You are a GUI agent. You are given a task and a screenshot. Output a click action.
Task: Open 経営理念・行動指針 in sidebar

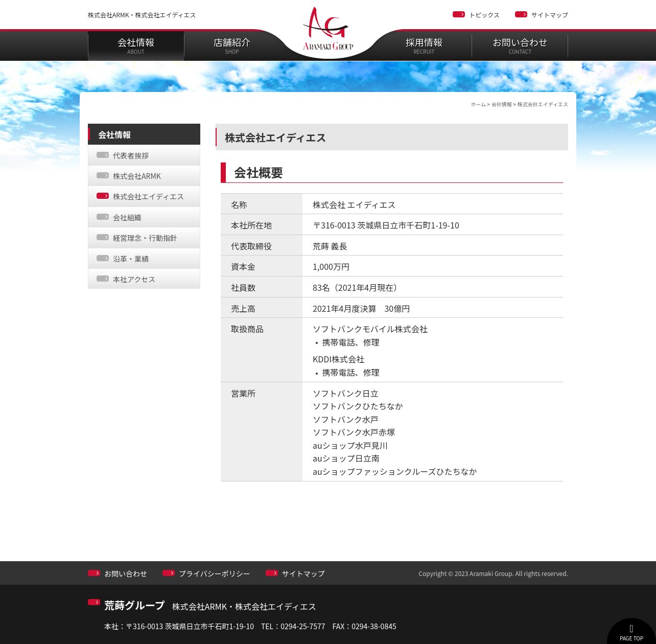coord(144,238)
